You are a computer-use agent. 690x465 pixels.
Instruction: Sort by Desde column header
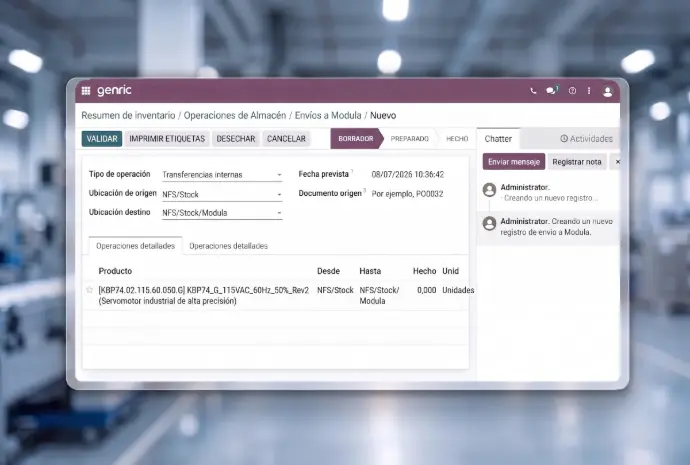328,271
